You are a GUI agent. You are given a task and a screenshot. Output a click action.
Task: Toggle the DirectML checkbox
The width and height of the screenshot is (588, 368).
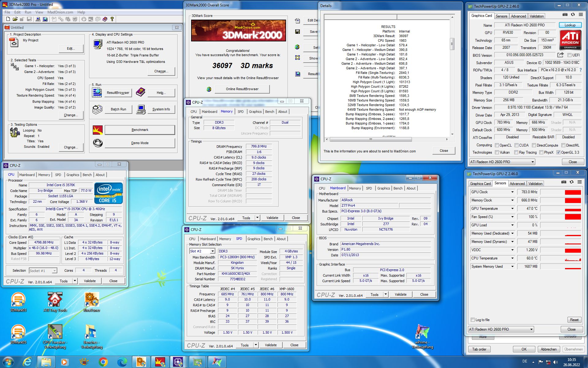(563, 145)
